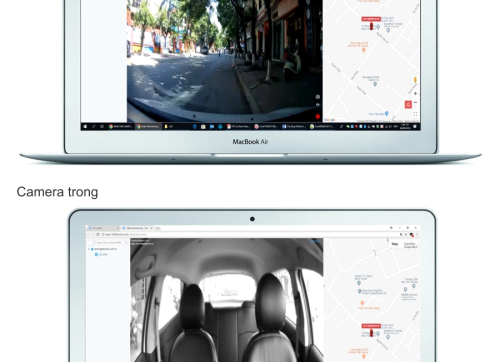Open the first browser tab
Image resolution: width=500 pixels, height=362 pixels.
point(103,228)
